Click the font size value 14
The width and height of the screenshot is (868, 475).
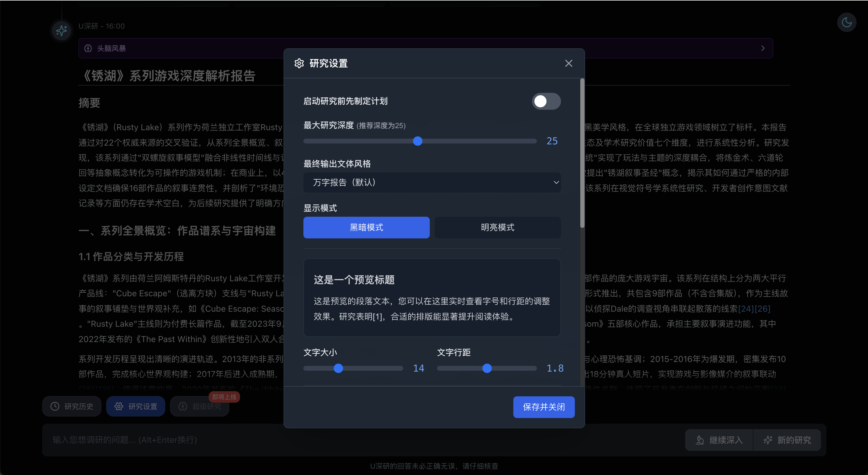point(419,368)
